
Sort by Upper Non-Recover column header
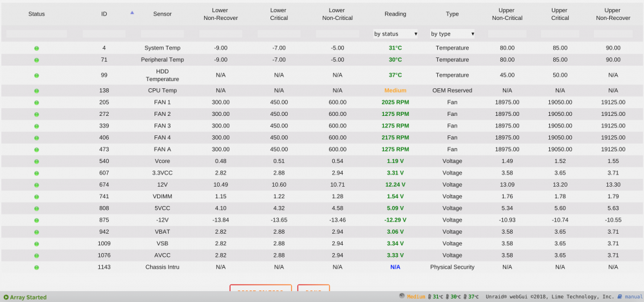coord(613,14)
